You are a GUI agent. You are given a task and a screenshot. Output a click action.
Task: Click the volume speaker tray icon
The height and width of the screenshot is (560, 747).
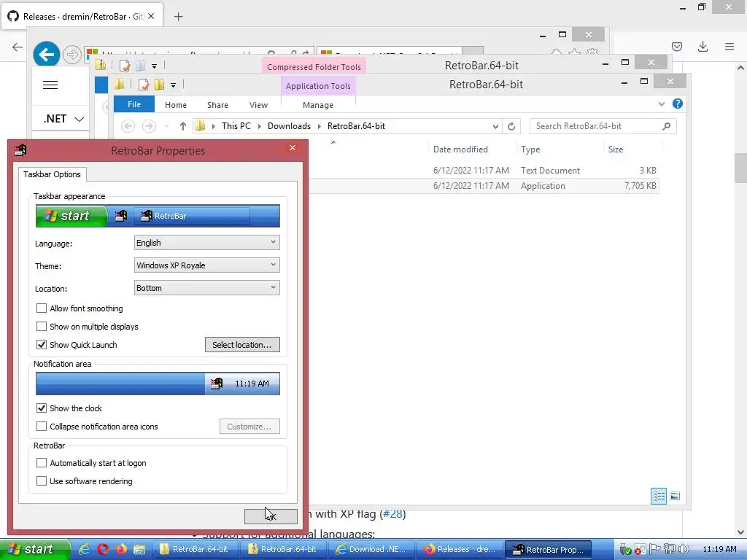[x=684, y=549]
